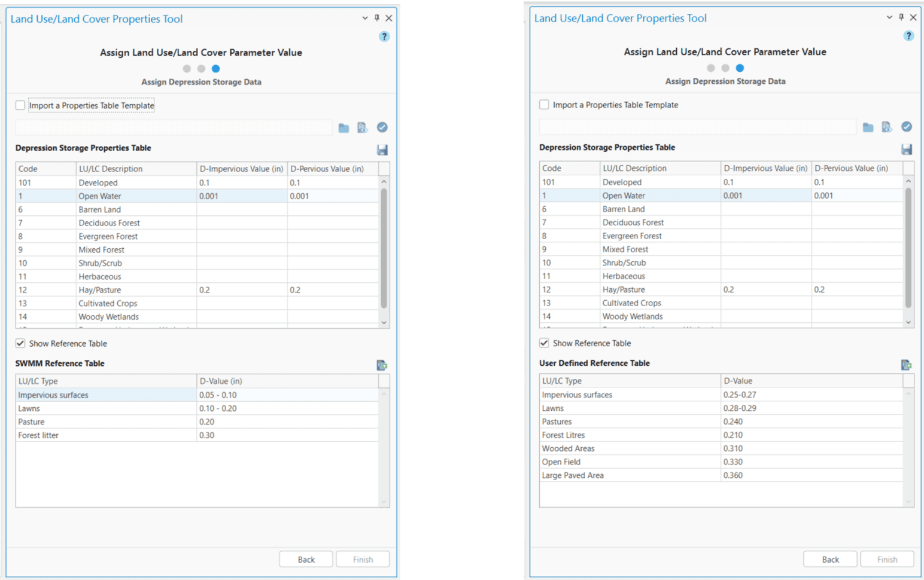Viewport: 924px width, 580px height.
Task: Export the SWMM Reference Table via green table icon
Action: tap(382, 365)
